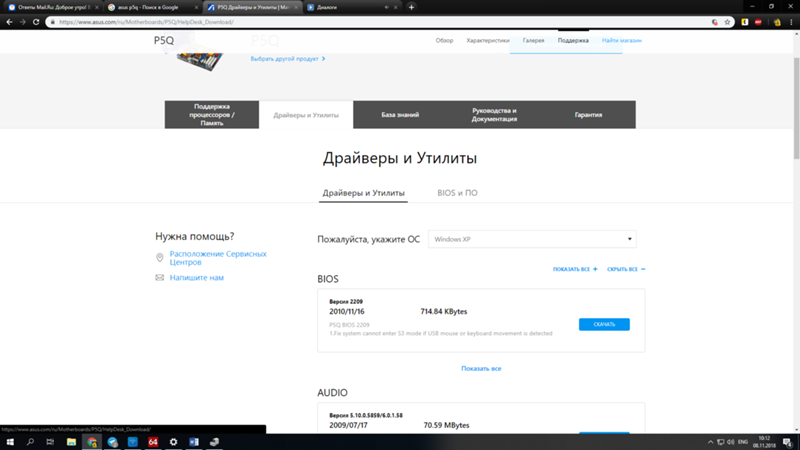Select the underlined Драйверы и Утилиты sub-tab

tap(363, 193)
